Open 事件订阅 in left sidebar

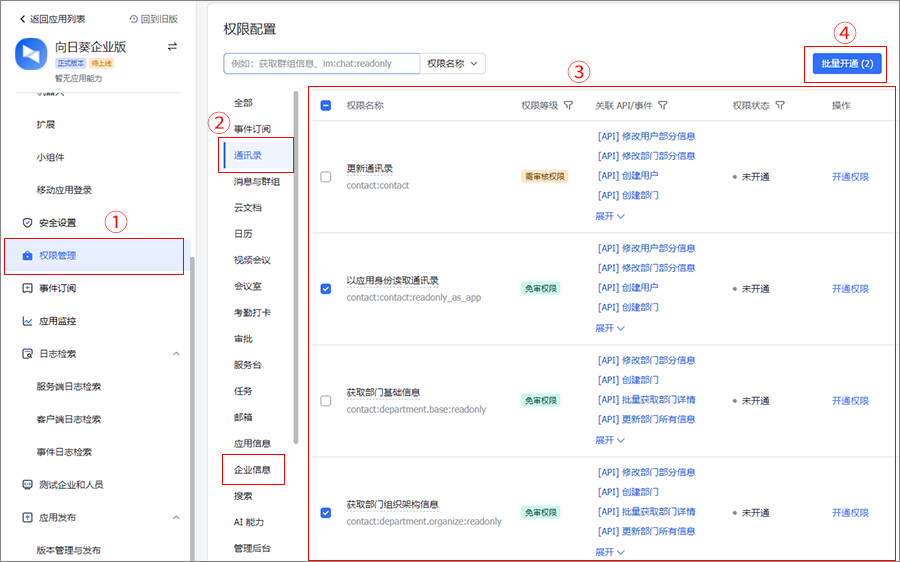coord(57,289)
